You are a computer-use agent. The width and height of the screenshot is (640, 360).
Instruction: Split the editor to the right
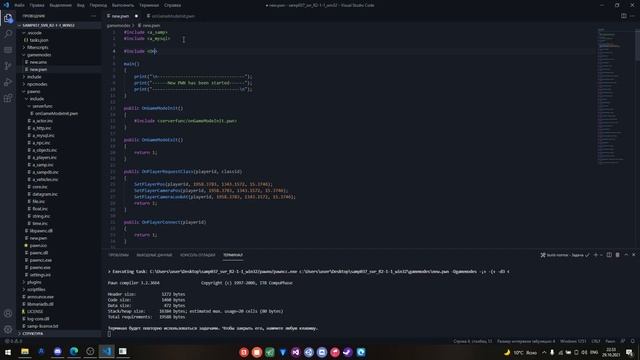point(624,16)
